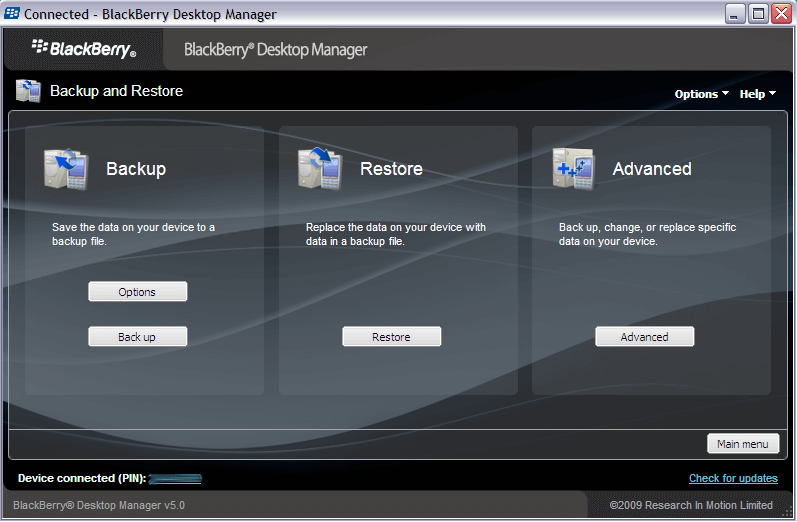Click 'Save the data on your device' description
797x522 pixels.
[133, 234]
